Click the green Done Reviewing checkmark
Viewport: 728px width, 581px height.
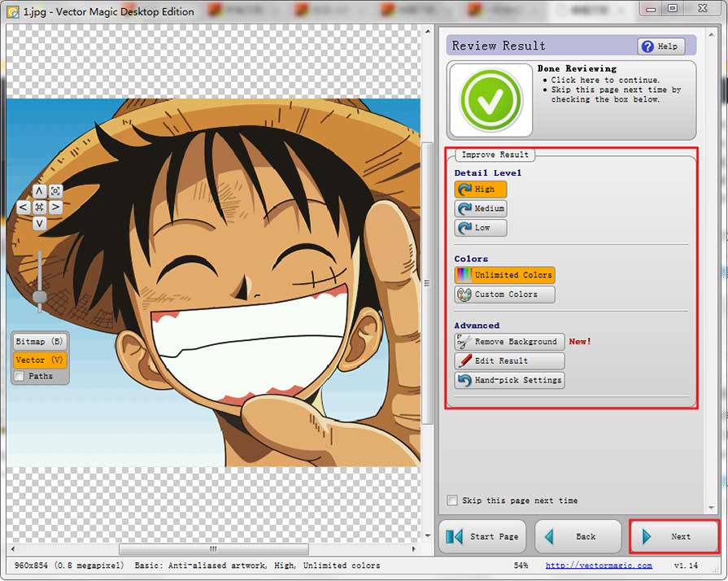click(x=490, y=99)
